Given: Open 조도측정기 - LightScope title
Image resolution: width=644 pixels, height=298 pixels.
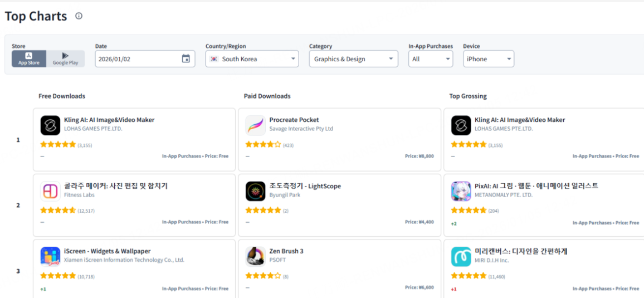Looking at the screenshot, I should 305,186.
